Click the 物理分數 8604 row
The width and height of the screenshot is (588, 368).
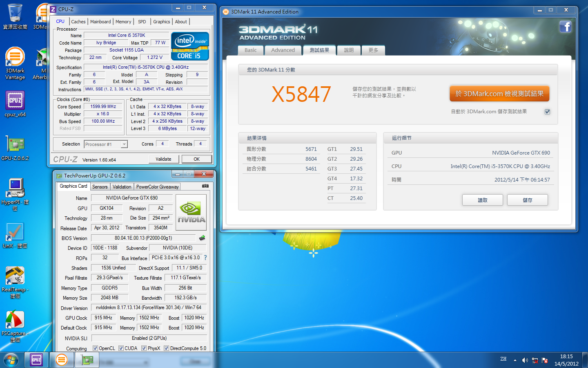tap(282, 159)
